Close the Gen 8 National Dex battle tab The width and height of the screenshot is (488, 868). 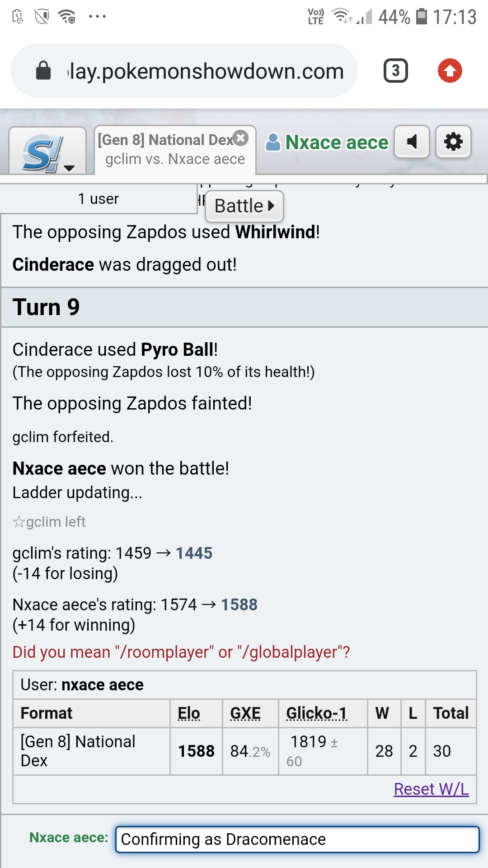tap(241, 138)
